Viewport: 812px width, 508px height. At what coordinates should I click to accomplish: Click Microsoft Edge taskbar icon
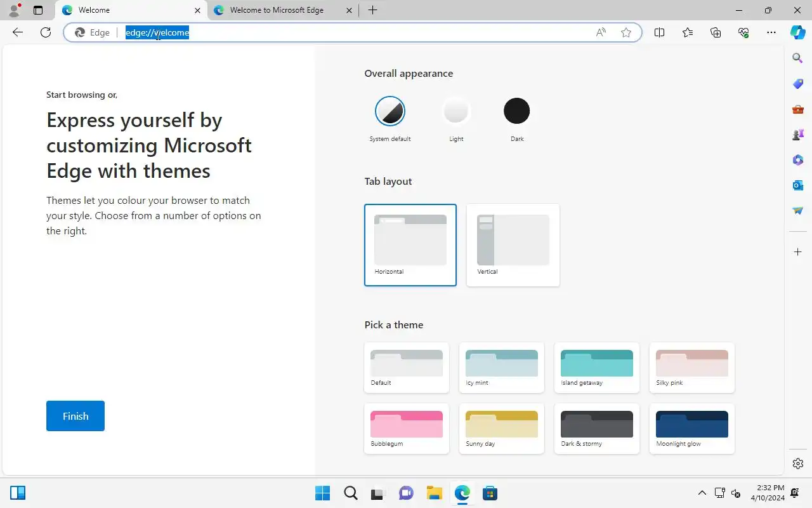462,493
